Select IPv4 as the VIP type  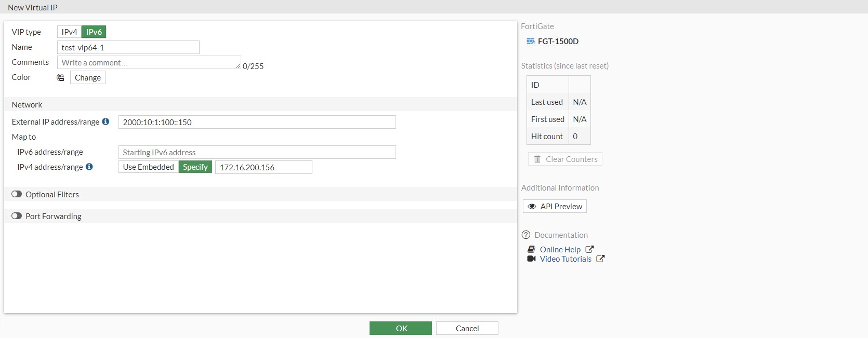pyautogui.click(x=69, y=32)
